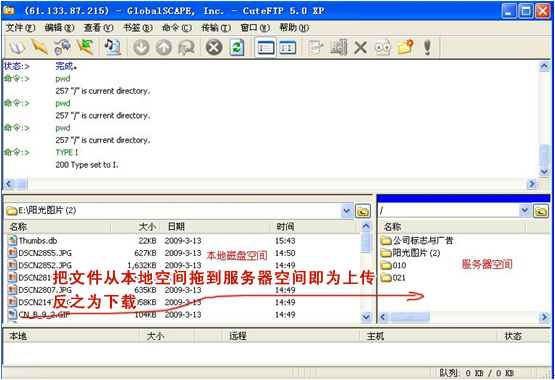Image resolution: width=555 pixels, height=380 pixels.
Task: Sort local files by 大小 column
Action: pyautogui.click(x=135, y=227)
